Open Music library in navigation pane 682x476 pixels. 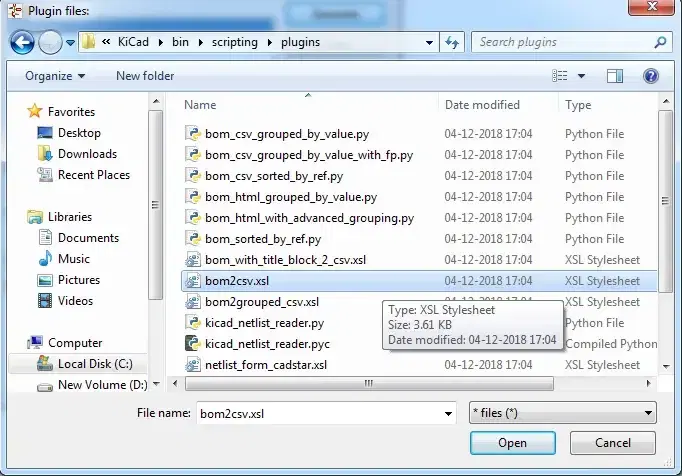coord(74,258)
